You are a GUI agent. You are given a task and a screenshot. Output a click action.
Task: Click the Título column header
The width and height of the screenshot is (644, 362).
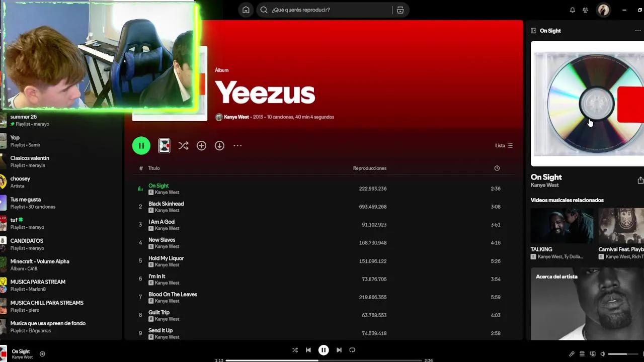point(154,168)
